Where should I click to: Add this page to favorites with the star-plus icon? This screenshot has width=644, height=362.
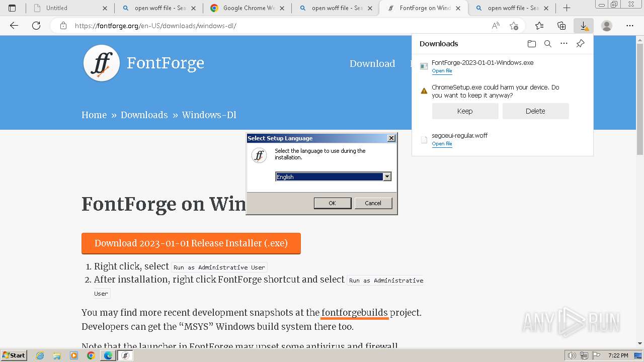click(514, 26)
